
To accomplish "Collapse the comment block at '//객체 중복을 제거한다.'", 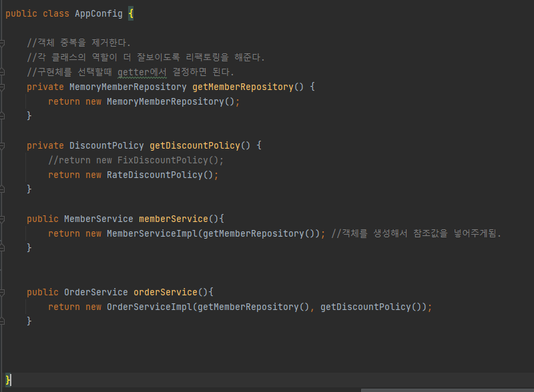I will click(x=2, y=43).
